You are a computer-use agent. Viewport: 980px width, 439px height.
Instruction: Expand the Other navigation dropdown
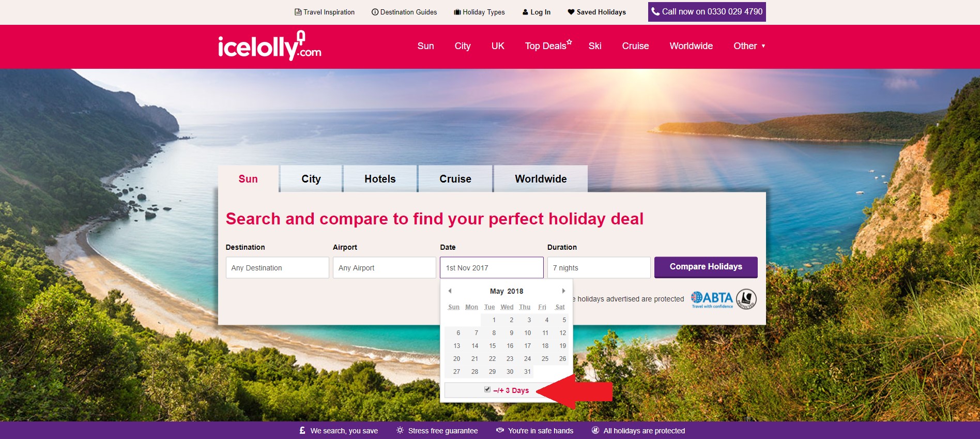coord(749,46)
